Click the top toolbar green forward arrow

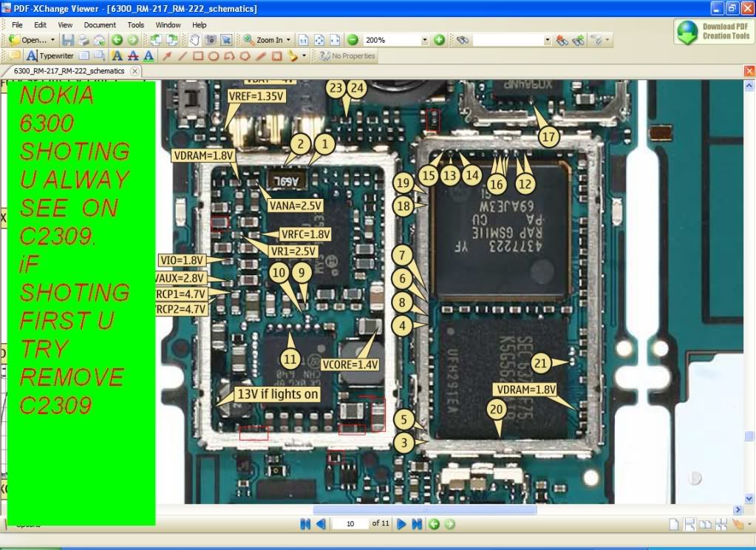coord(132,40)
